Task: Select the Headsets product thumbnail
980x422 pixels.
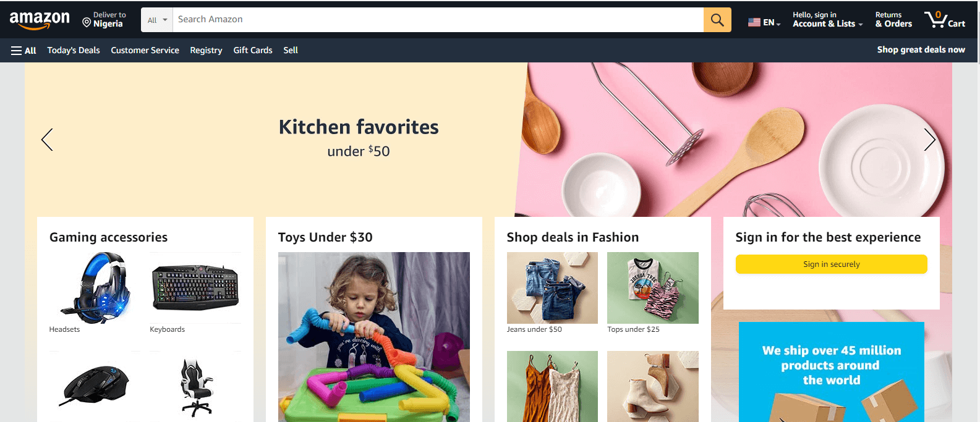Action: pos(95,288)
